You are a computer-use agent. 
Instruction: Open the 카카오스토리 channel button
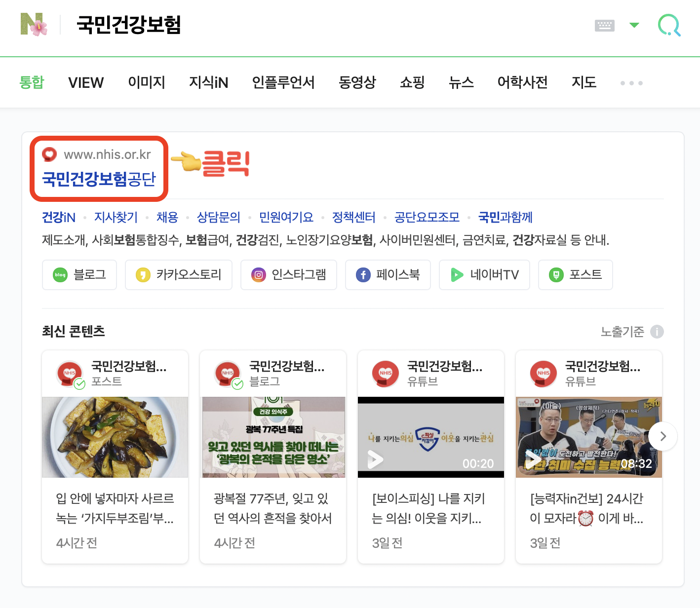[x=179, y=275]
